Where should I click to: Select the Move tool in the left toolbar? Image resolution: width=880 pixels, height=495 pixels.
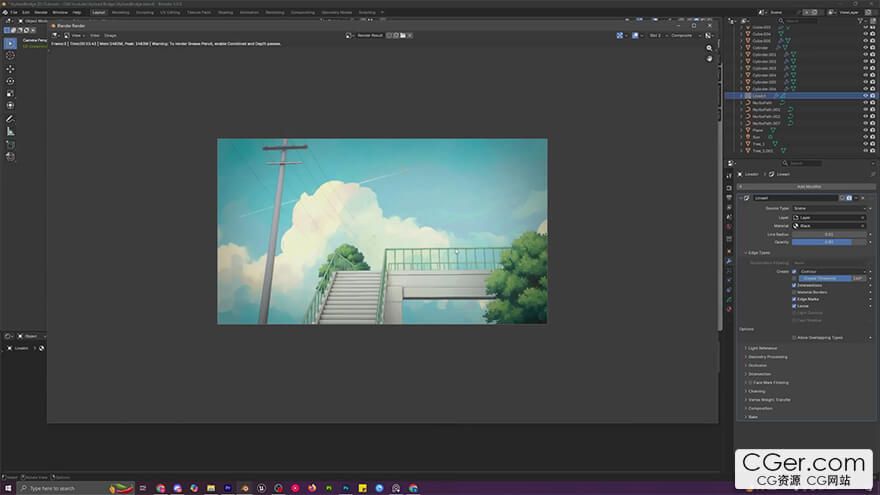coord(11,68)
